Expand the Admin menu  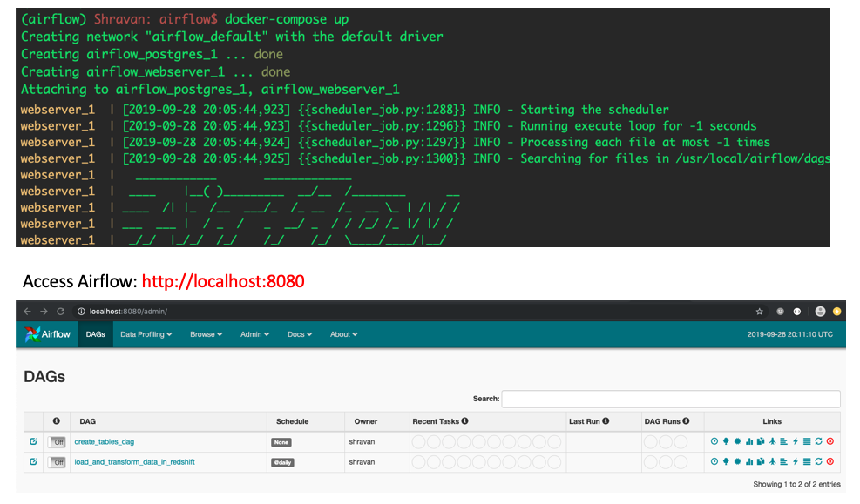tap(254, 334)
